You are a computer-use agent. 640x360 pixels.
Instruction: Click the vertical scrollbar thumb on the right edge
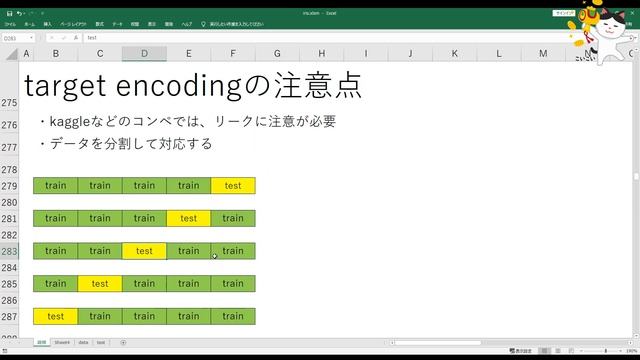click(x=636, y=177)
